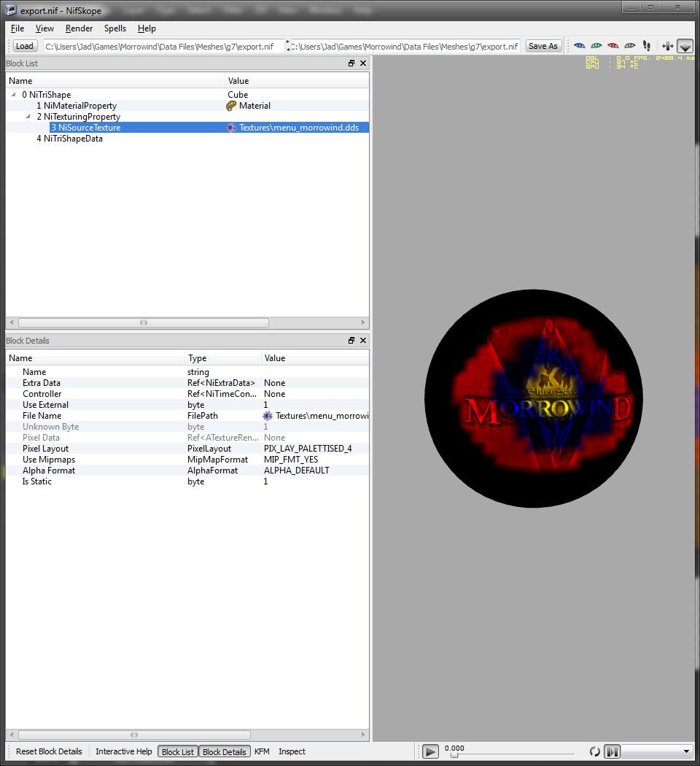Click the Use External row name
The image size is (700, 766).
click(45, 405)
